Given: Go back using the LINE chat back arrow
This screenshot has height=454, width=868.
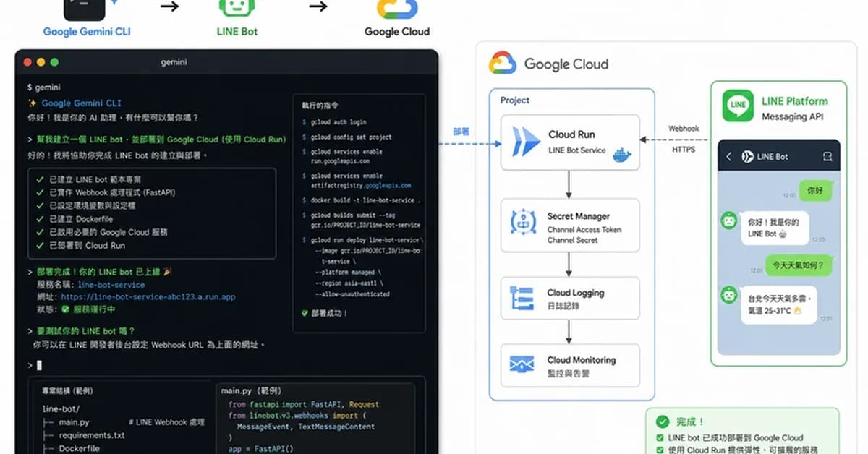Looking at the screenshot, I should pyautogui.click(x=729, y=156).
